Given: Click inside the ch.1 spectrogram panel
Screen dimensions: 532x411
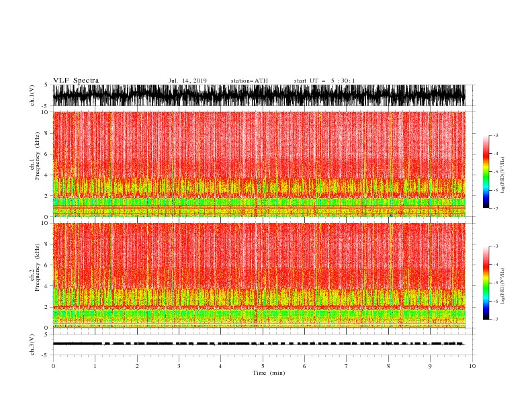Looking at the screenshot, I should [259, 164].
